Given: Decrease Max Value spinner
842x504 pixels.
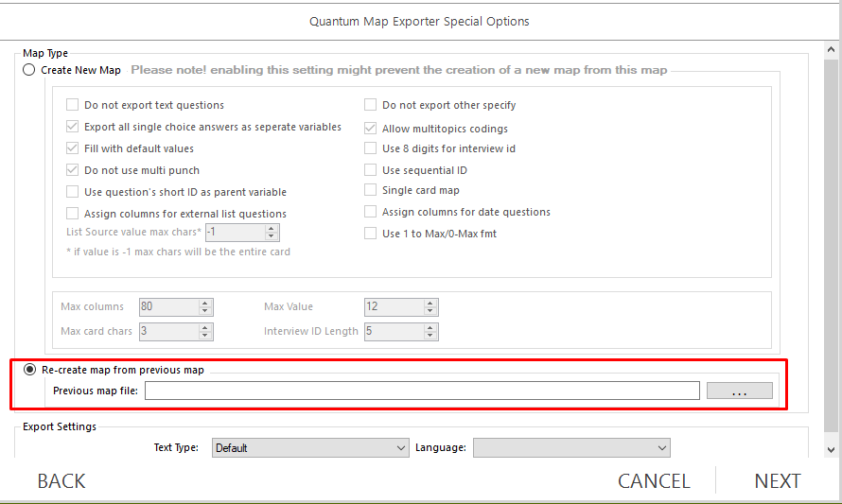Looking at the screenshot, I should click(x=430, y=311).
